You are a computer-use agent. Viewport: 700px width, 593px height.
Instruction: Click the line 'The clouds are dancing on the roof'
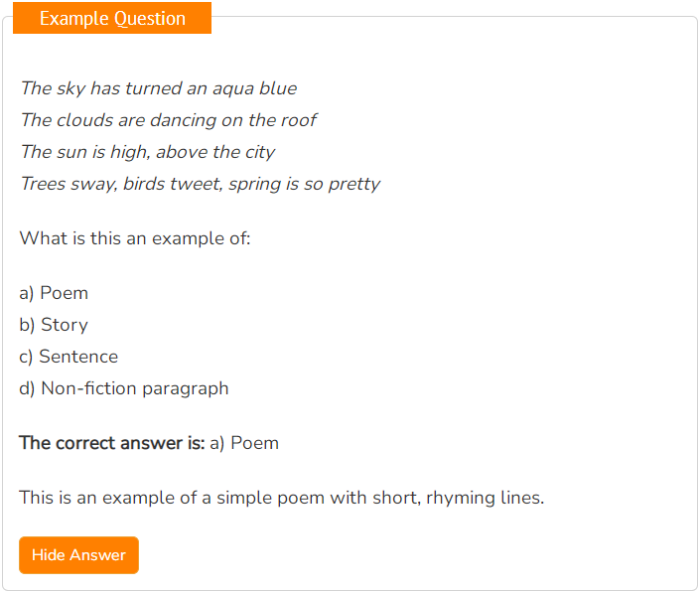[x=169, y=120]
